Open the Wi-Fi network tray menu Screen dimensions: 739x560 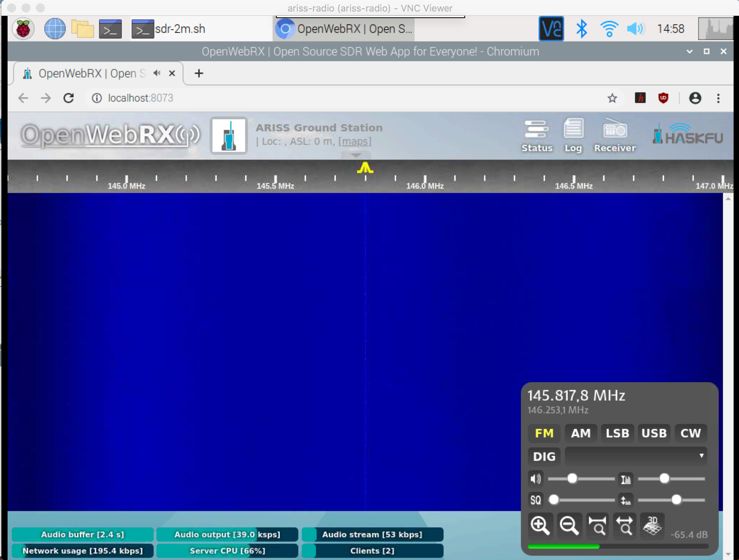click(609, 28)
